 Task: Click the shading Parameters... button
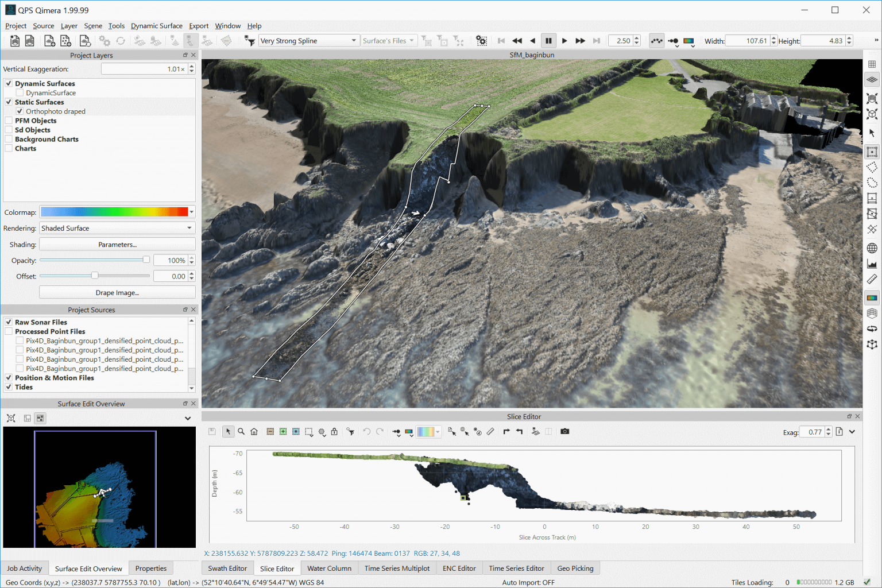coord(117,245)
